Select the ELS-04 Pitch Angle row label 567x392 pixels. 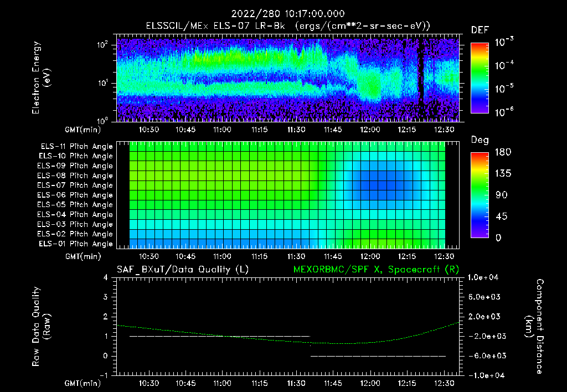(75, 215)
